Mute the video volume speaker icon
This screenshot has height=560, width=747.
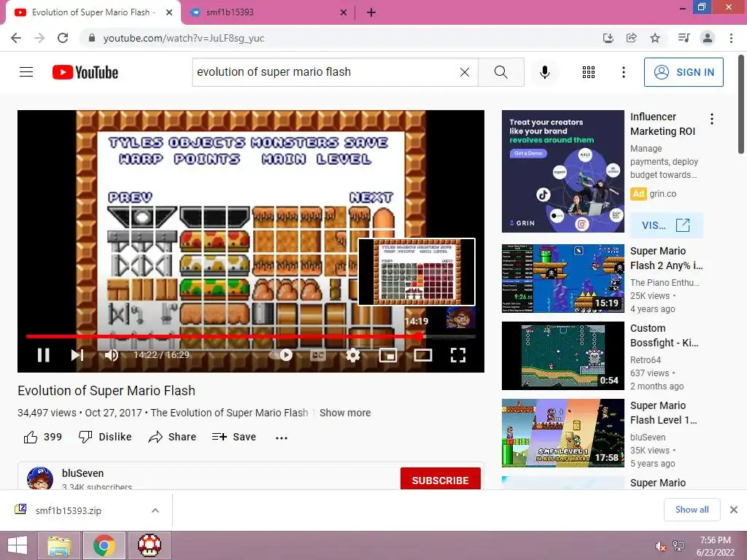point(112,355)
